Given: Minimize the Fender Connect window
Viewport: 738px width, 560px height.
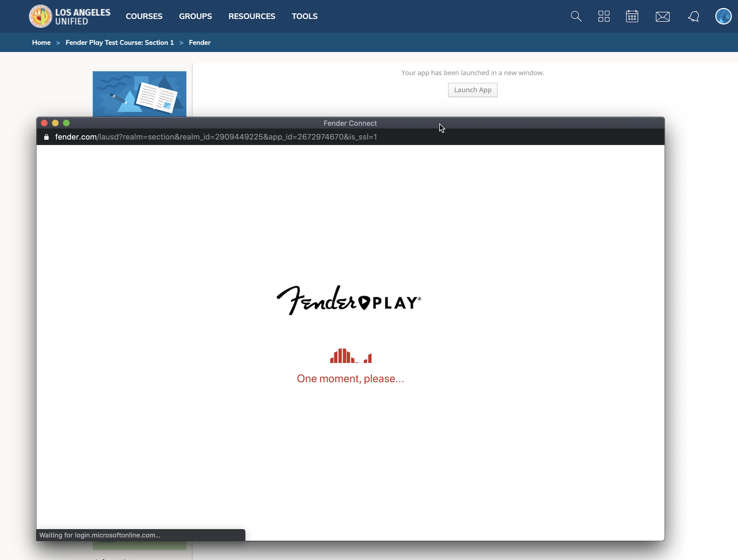Looking at the screenshot, I should click(55, 123).
